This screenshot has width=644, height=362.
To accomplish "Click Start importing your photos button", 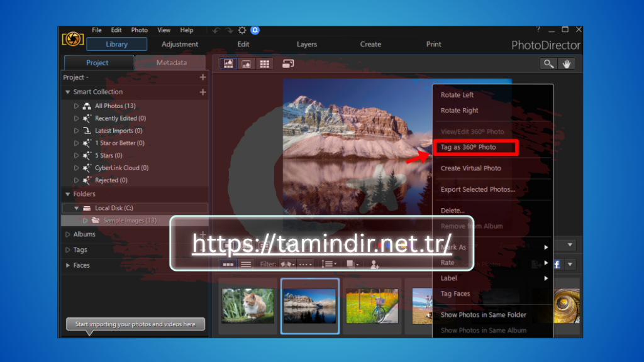I will (x=136, y=324).
